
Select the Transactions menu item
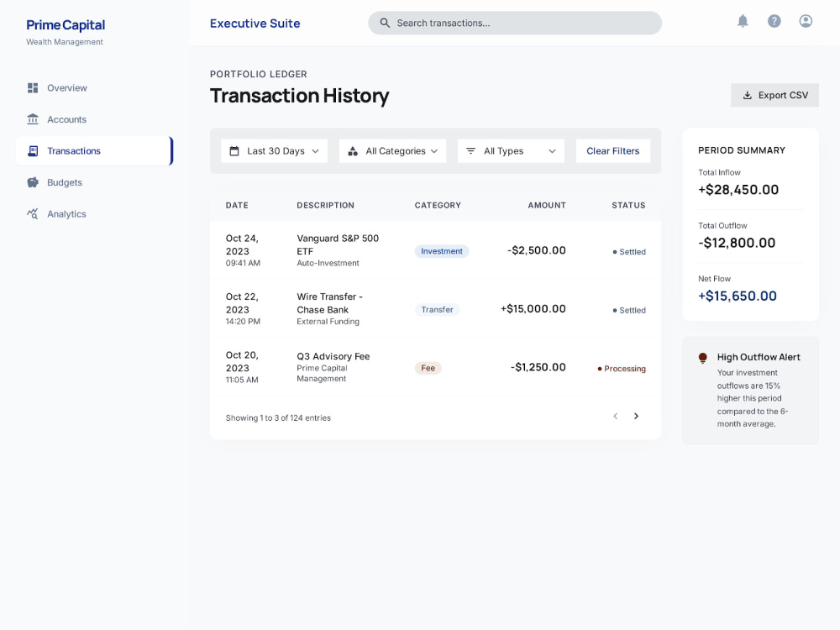point(94,151)
